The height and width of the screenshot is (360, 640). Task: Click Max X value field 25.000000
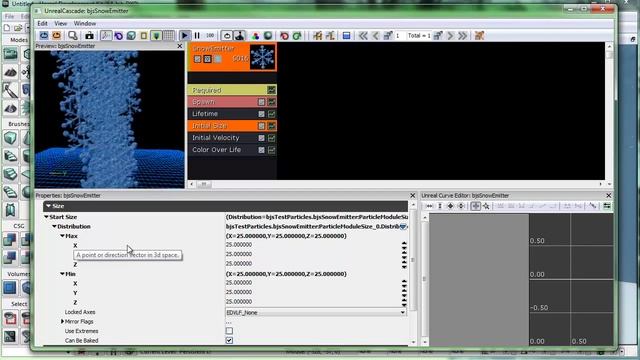(312, 245)
